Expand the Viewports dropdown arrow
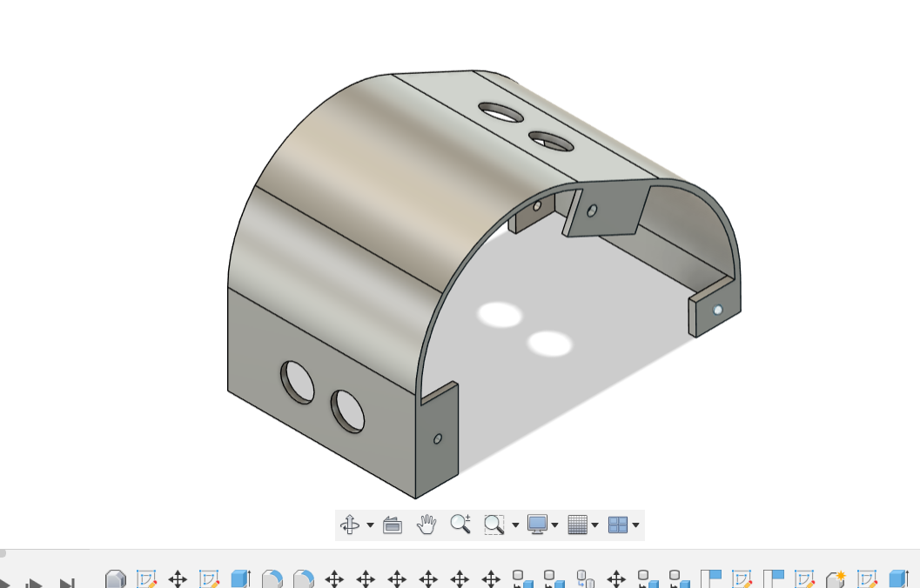This screenshot has width=920, height=588. pos(635,525)
